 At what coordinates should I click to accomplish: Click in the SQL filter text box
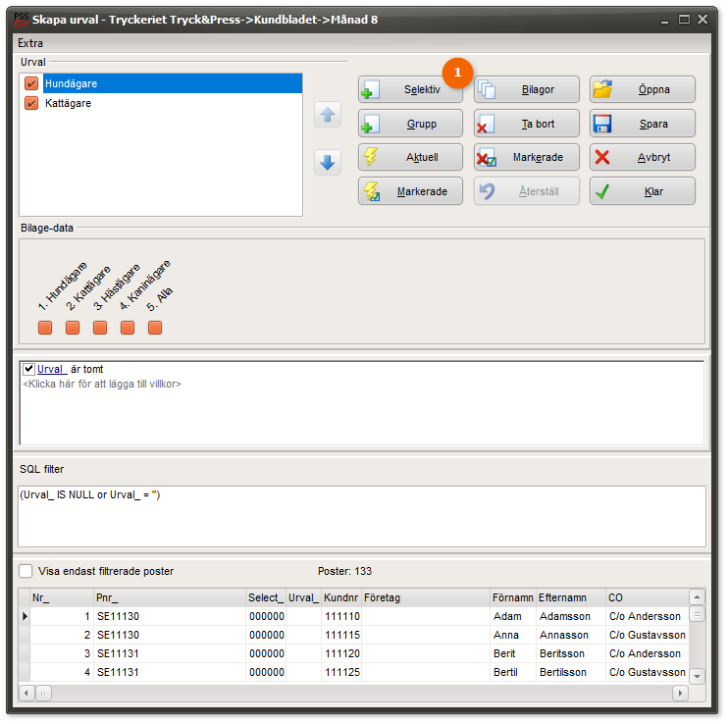[x=362, y=517]
